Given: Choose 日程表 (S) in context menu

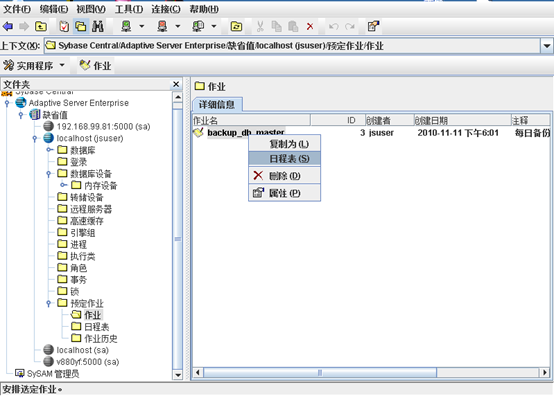Looking at the screenshot, I should point(285,159).
